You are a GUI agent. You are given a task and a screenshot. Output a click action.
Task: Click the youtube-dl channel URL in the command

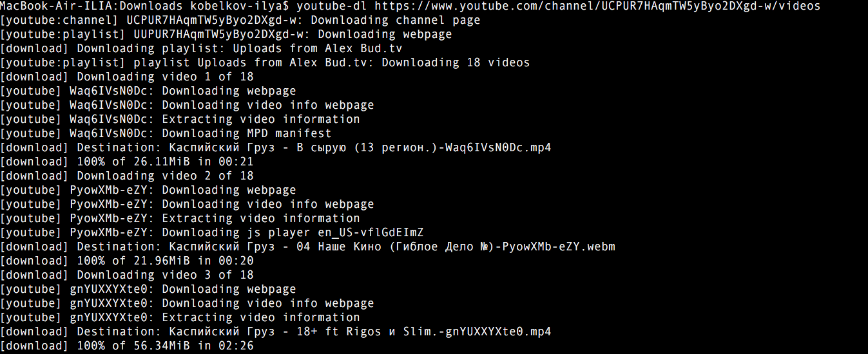pyautogui.click(x=597, y=6)
